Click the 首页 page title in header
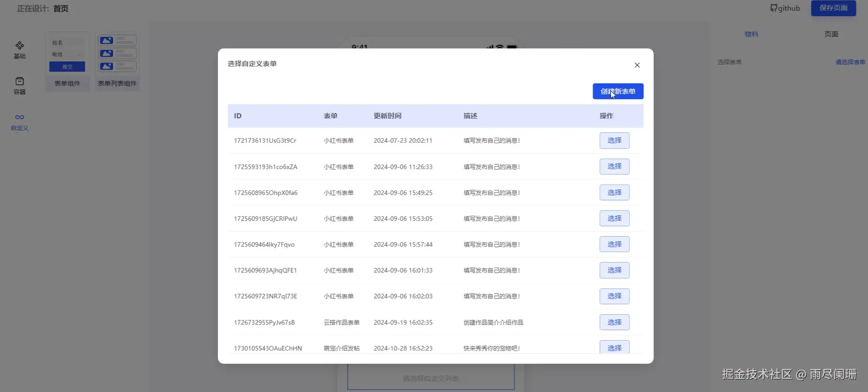868x392 pixels. [x=61, y=8]
